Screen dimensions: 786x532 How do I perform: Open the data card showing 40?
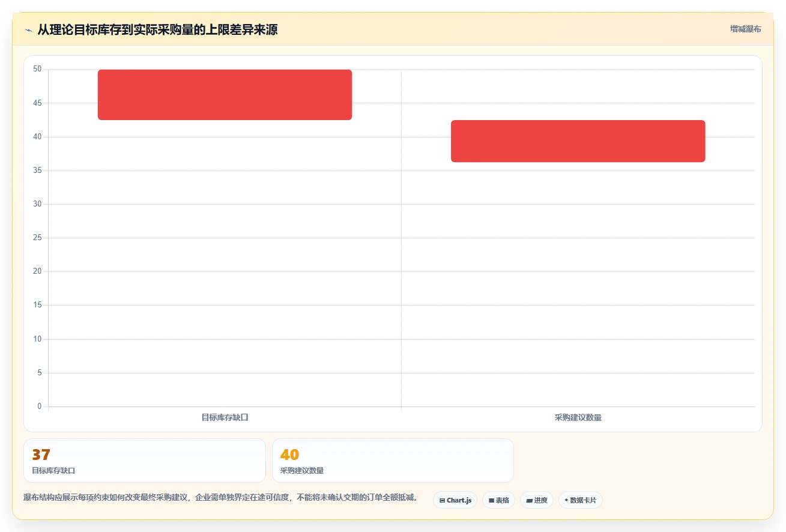393,461
